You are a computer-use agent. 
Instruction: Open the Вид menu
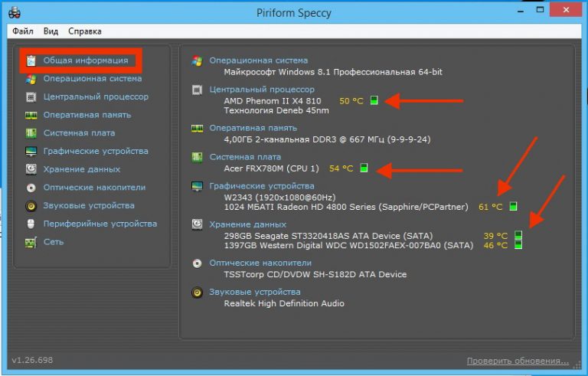tap(51, 31)
